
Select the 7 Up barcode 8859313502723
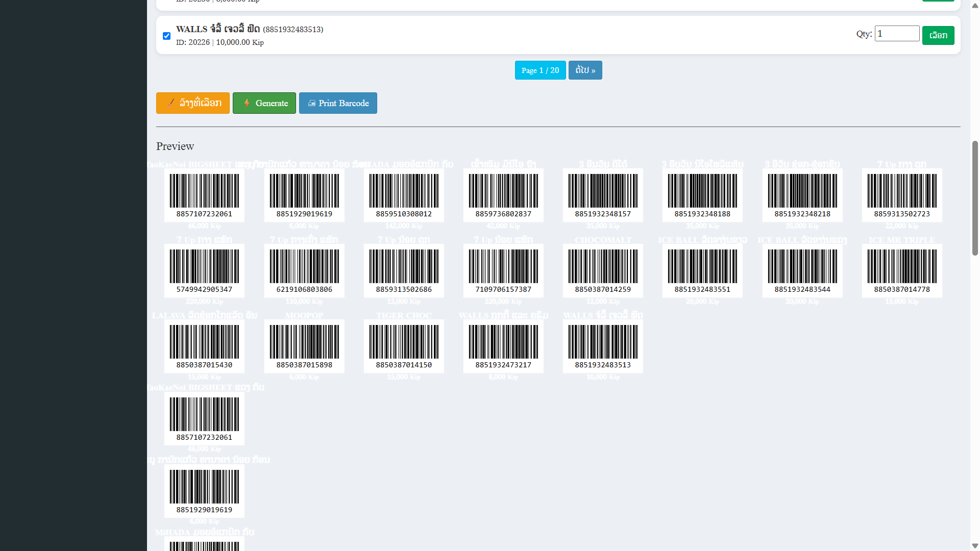pyautogui.click(x=902, y=195)
